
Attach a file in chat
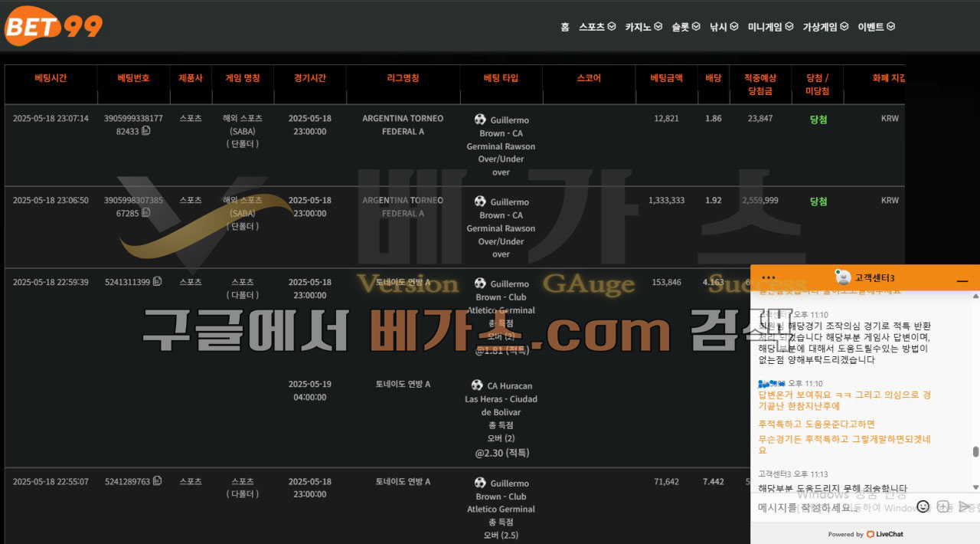(x=943, y=506)
